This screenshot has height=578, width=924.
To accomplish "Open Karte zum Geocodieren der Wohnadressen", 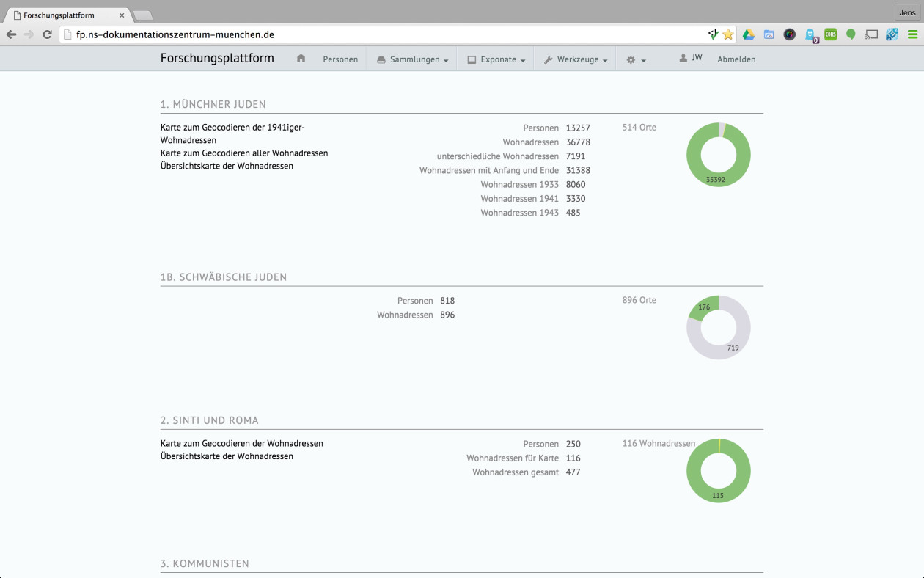I will click(242, 443).
